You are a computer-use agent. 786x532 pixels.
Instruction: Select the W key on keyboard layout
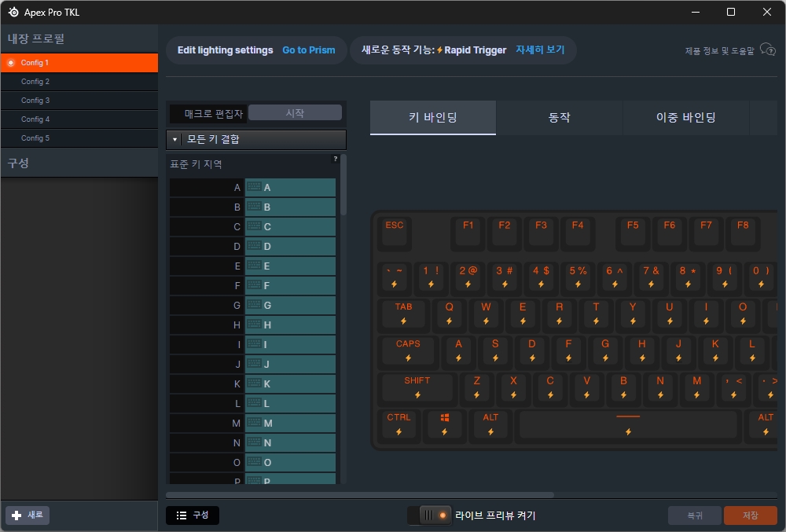tap(487, 314)
